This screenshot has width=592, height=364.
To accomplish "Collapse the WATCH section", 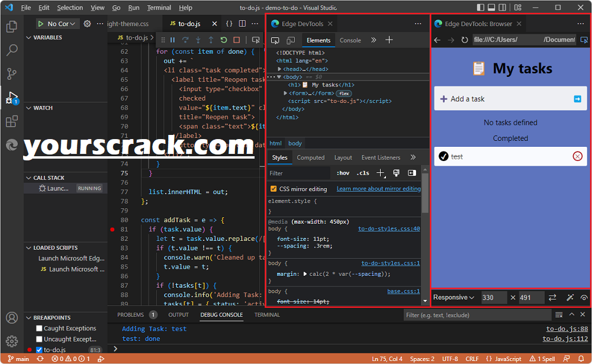I will click(28, 108).
